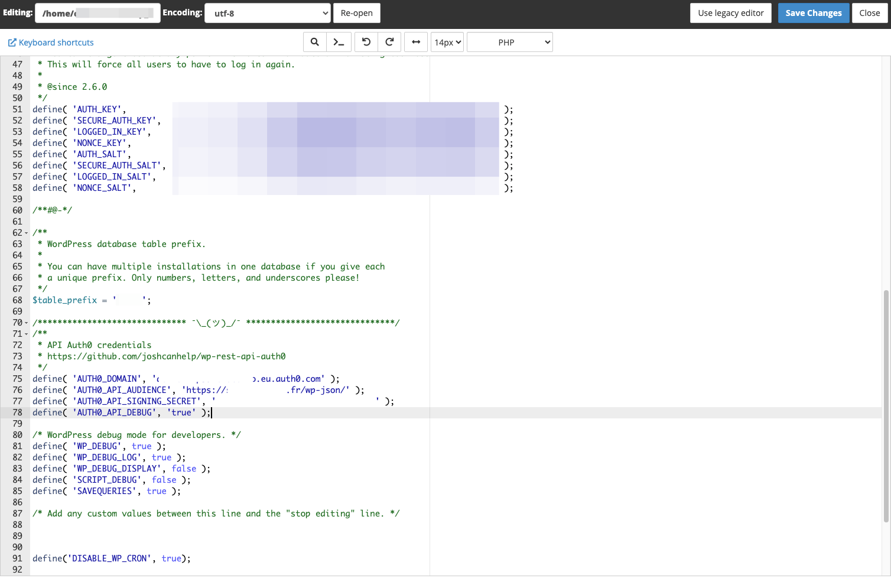This screenshot has width=891, height=588.
Task: Click the github.com/joshcanhelp URL comment
Action: (x=166, y=356)
